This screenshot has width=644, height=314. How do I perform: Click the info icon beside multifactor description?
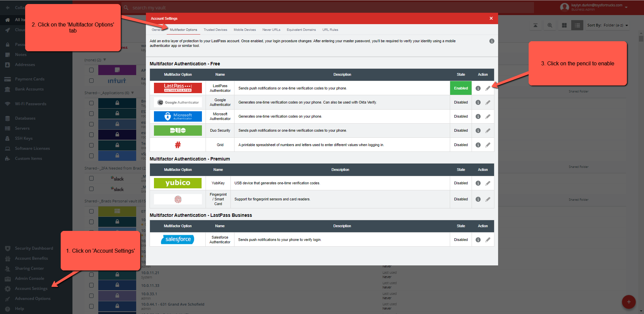492,41
